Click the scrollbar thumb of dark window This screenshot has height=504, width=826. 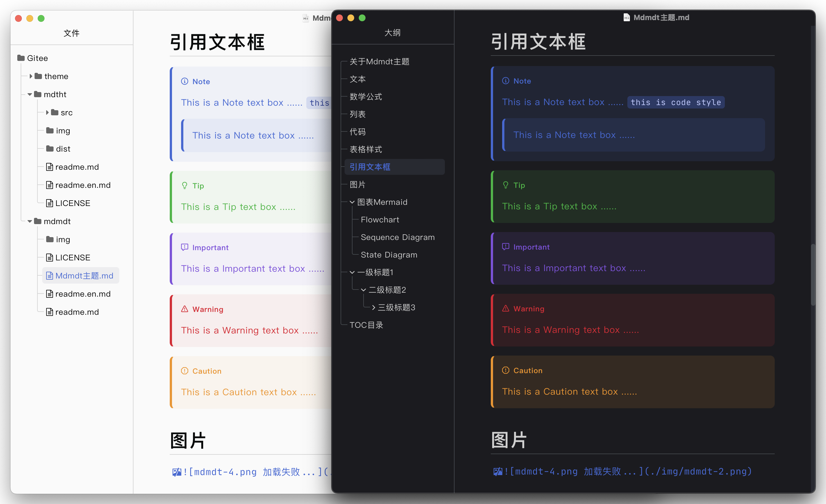813,275
